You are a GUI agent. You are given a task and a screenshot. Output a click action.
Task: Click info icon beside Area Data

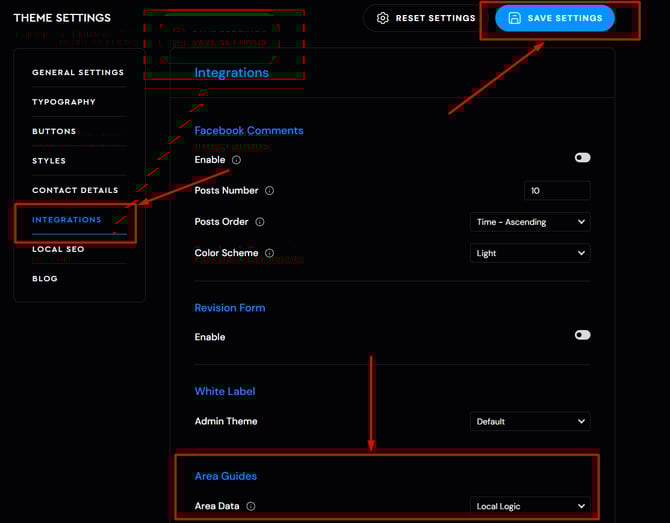tap(251, 506)
